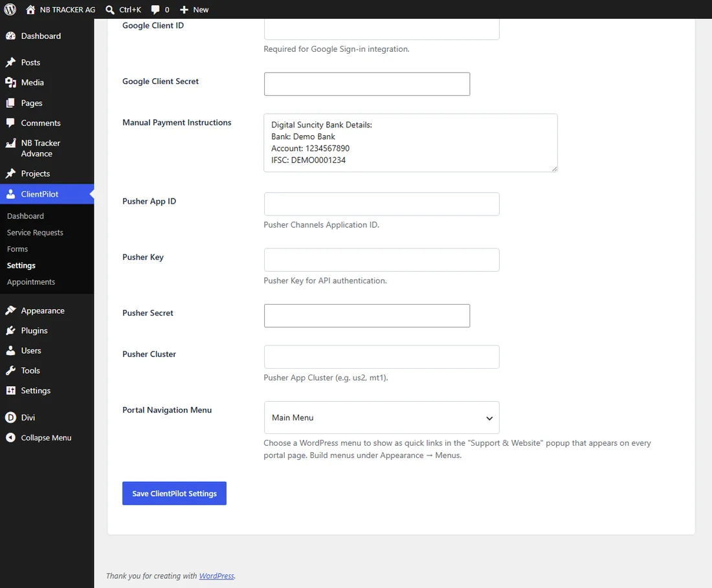The image size is (712, 588).
Task: Click the search magnifier icon
Action: pyautogui.click(x=110, y=10)
